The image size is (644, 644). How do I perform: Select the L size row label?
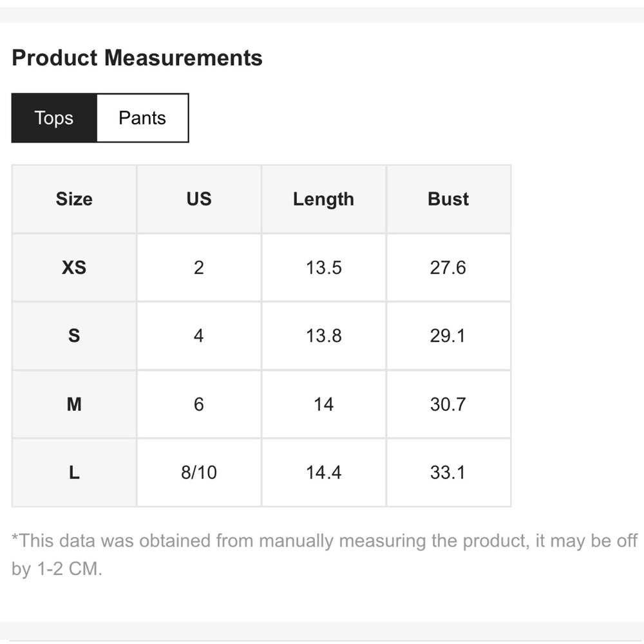pyautogui.click(x=74, y=472)
